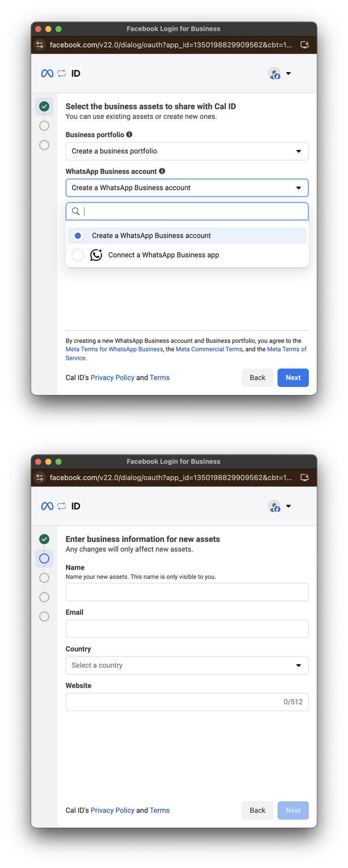This screenshot has height=868, width=348.
Task: Click the Name input field
Action: (187, 592)
